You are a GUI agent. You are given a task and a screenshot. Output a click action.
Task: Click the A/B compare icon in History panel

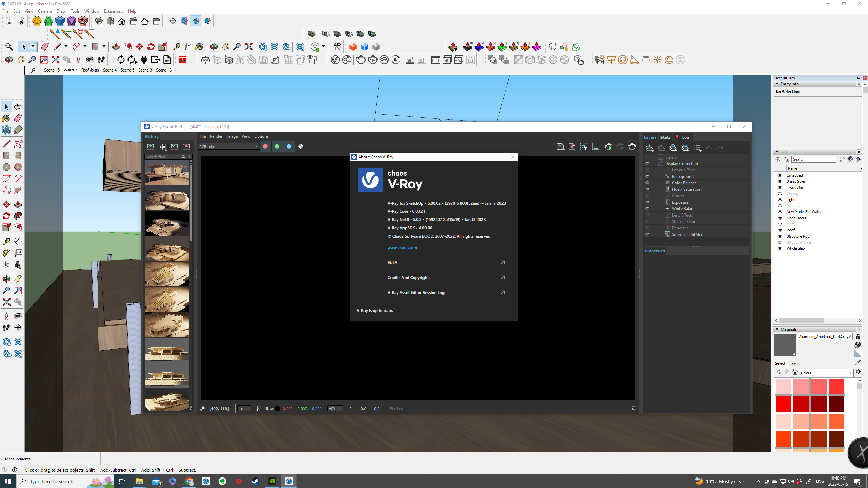(x=162, y=147)
